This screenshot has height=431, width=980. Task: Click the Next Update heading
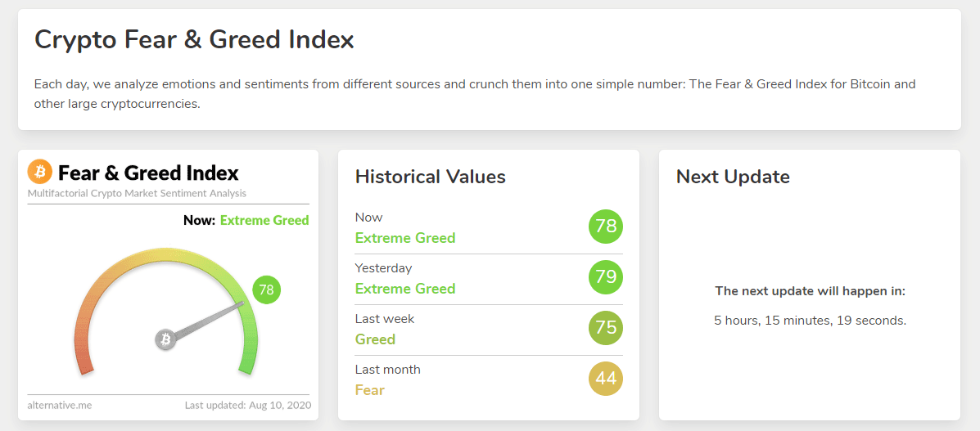tap(733, 176)
